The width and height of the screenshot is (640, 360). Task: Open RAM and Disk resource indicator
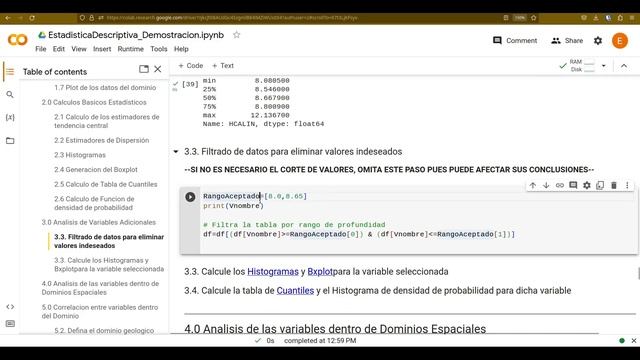click(577, 66)
